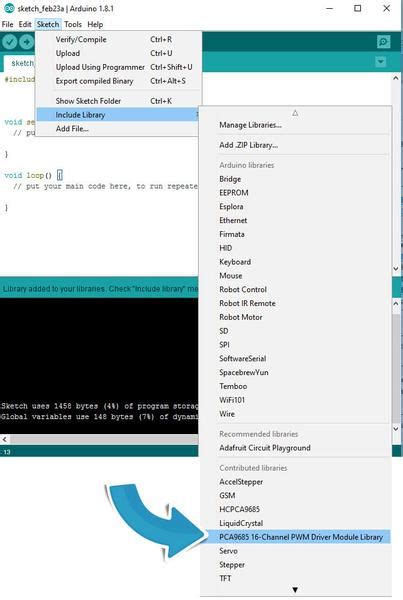The height and width of the screenshot is (600, 403).
Task: Select Export compiled Binary
Action: (x=119, y=81)
